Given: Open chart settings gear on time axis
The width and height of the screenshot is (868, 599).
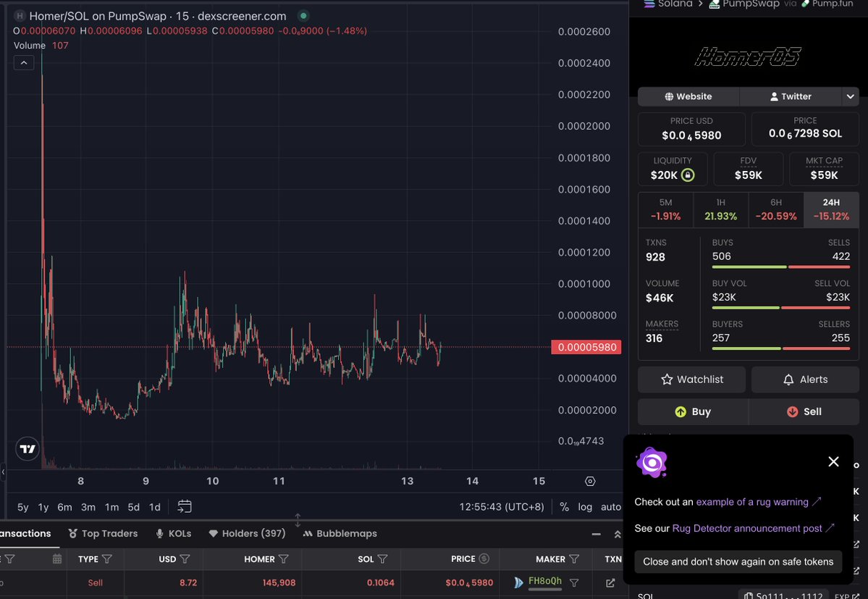Looking at the screenshot, I should pos(590,481).
